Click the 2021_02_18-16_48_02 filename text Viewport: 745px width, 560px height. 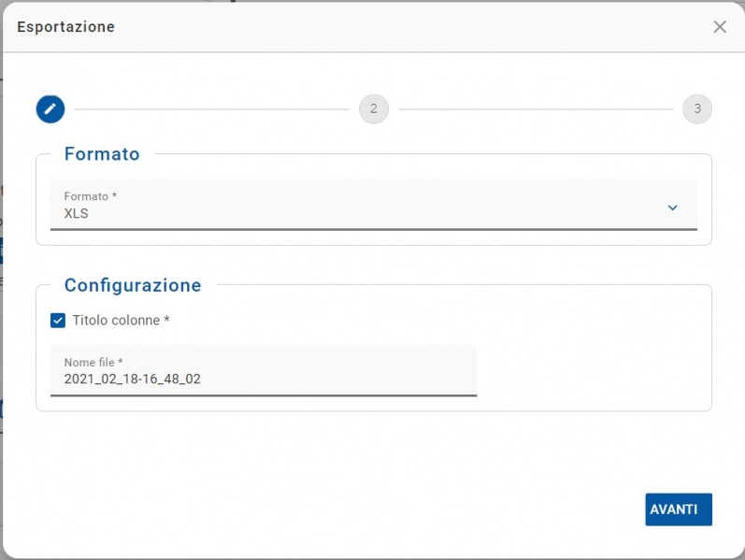[x=133, y=380]
